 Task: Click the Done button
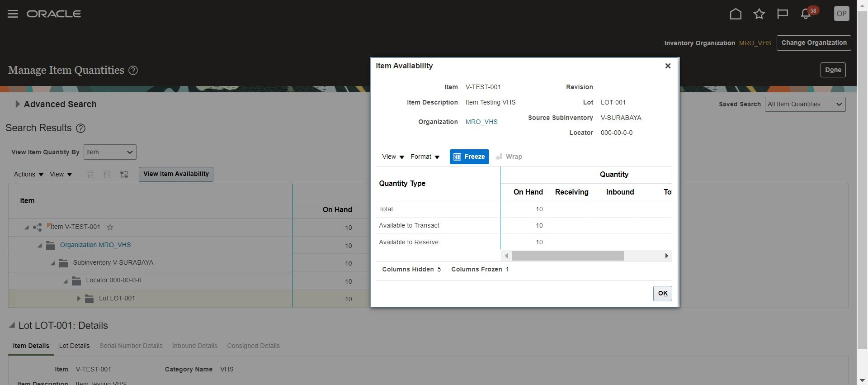833,70
